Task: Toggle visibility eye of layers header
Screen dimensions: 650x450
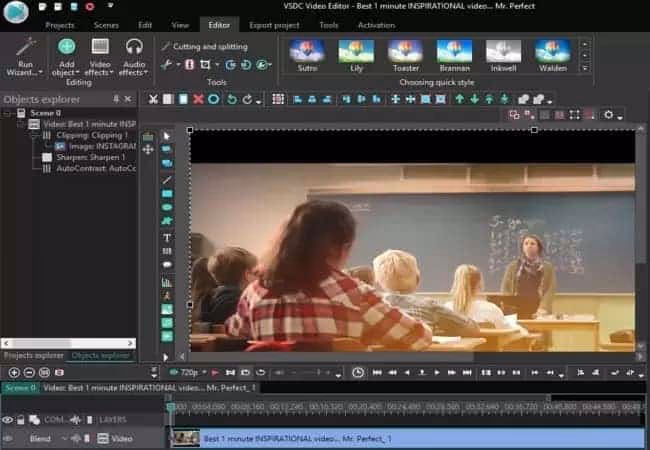Action: [x=7, y=420]
